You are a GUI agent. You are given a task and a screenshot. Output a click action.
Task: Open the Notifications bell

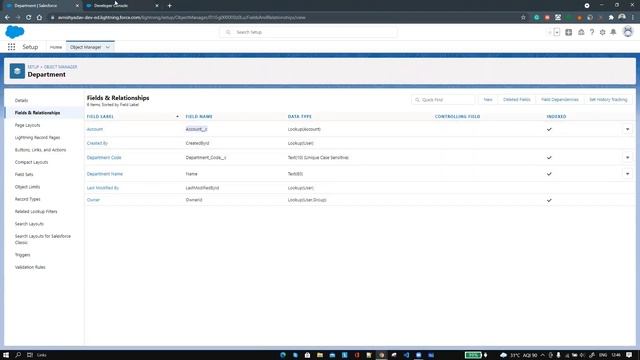(x=613, y=32)
